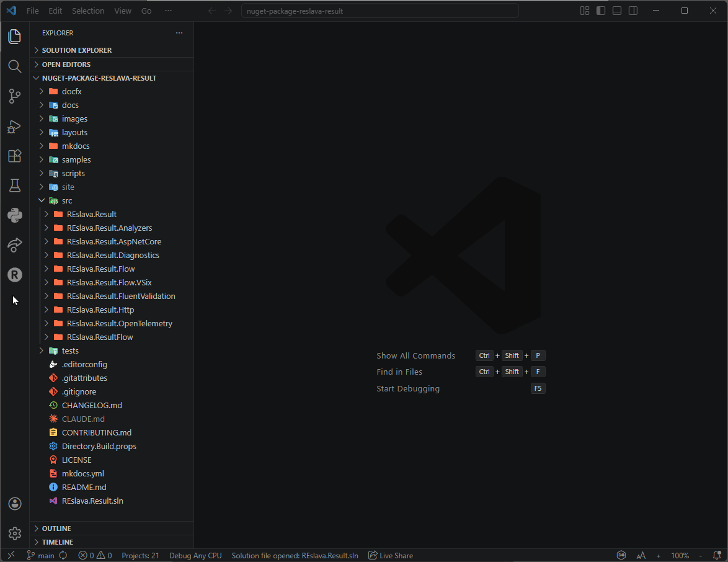Click Show All Commands on the welcome page
Viewport: 728px width, 562px height.
(x=415, y=355)
